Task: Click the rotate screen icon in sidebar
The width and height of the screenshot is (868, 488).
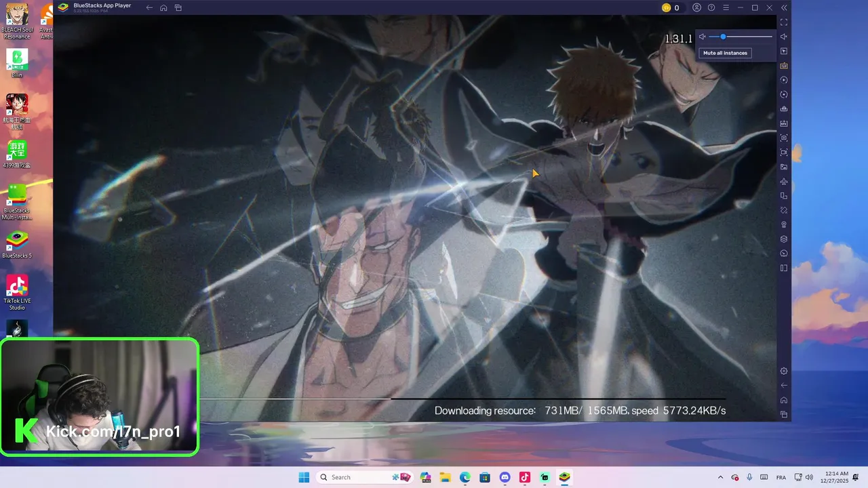Action: pos(784,196)
